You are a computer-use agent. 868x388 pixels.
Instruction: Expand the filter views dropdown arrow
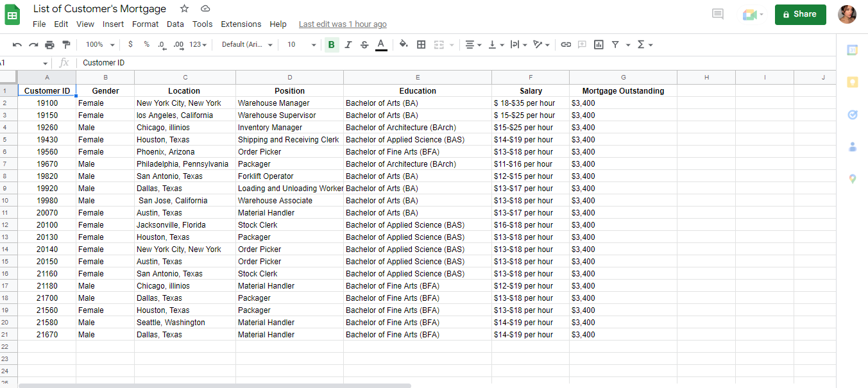(628, 45)
